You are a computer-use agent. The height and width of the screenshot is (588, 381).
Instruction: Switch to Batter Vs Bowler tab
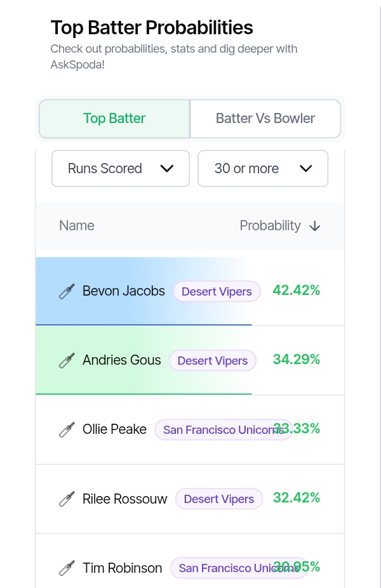(265, 119)
